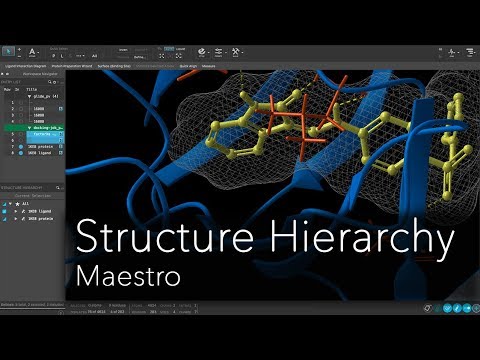Click the blue check circle icon at bottom right
Screen dimensions: 480x360
[x=447, y=308]
